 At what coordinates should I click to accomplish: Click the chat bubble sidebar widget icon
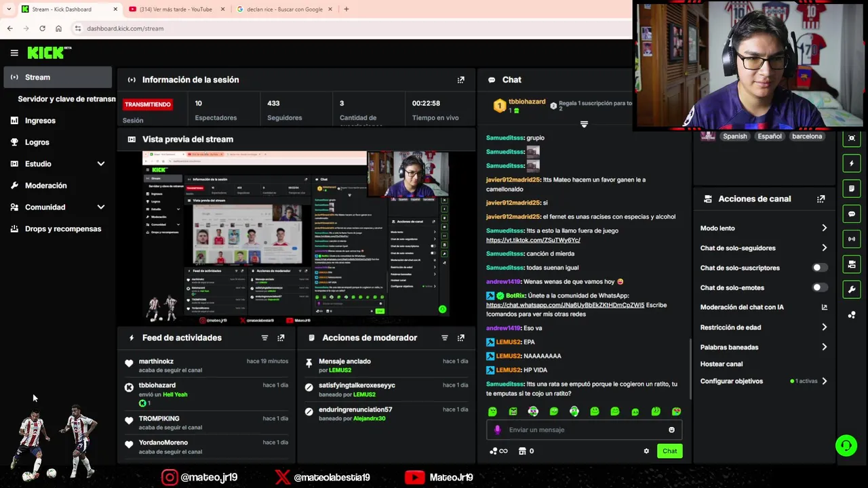[852, 213]
